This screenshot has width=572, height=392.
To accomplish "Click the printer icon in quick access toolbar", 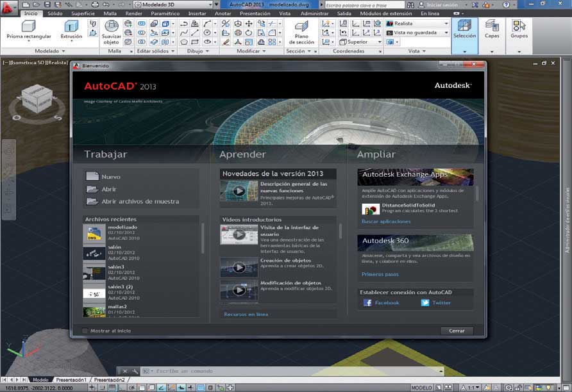I will pyautogui.click(x=95, y=4).
